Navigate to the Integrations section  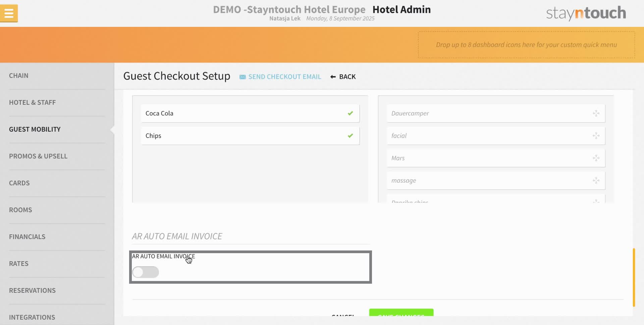pos(32,317)
